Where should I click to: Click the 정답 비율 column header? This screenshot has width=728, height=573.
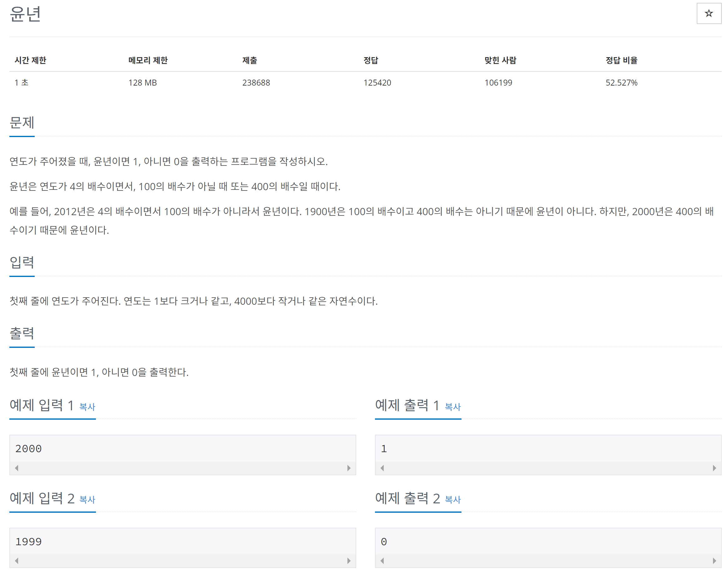621,60
